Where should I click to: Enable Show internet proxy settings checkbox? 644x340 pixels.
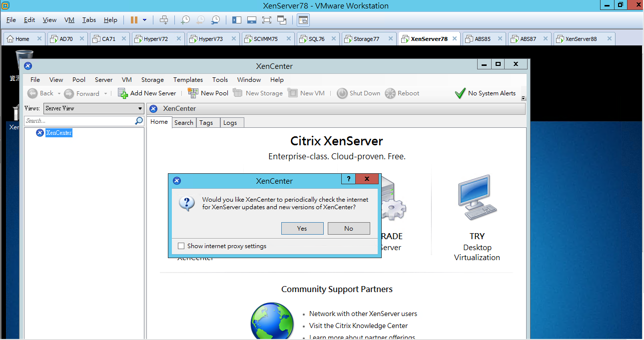coord(181,246)
